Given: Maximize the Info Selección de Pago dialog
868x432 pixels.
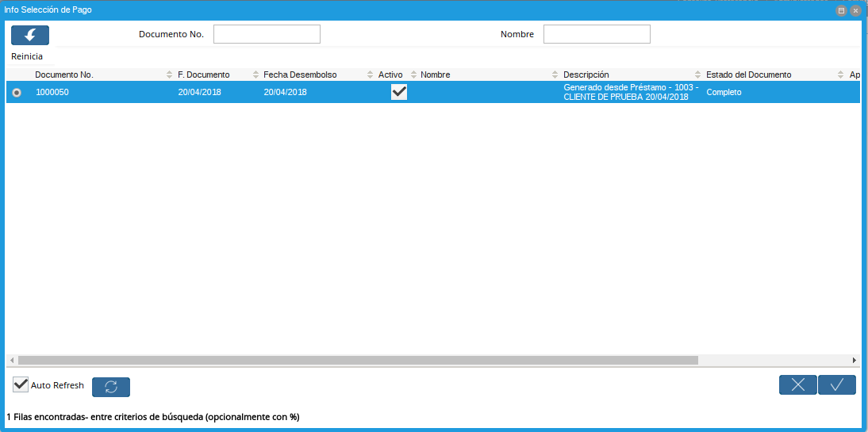Looking at the screenshot, I should pyautogui.click(x=841, y=10).
